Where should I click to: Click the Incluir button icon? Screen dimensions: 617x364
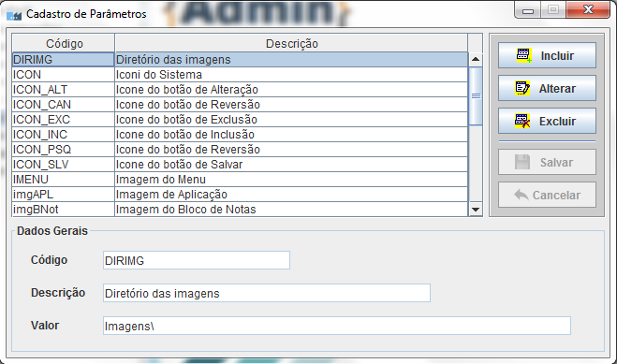523,55
